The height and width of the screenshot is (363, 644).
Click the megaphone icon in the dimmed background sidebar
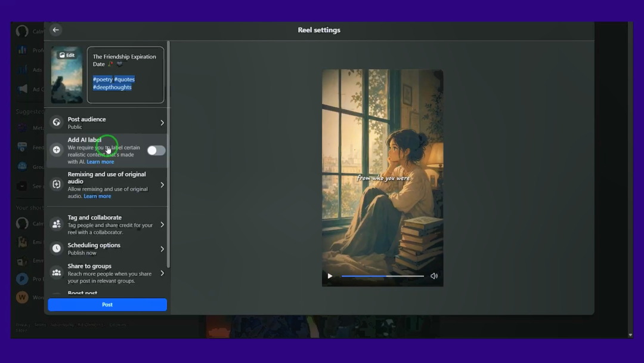(x=22, y=89)
